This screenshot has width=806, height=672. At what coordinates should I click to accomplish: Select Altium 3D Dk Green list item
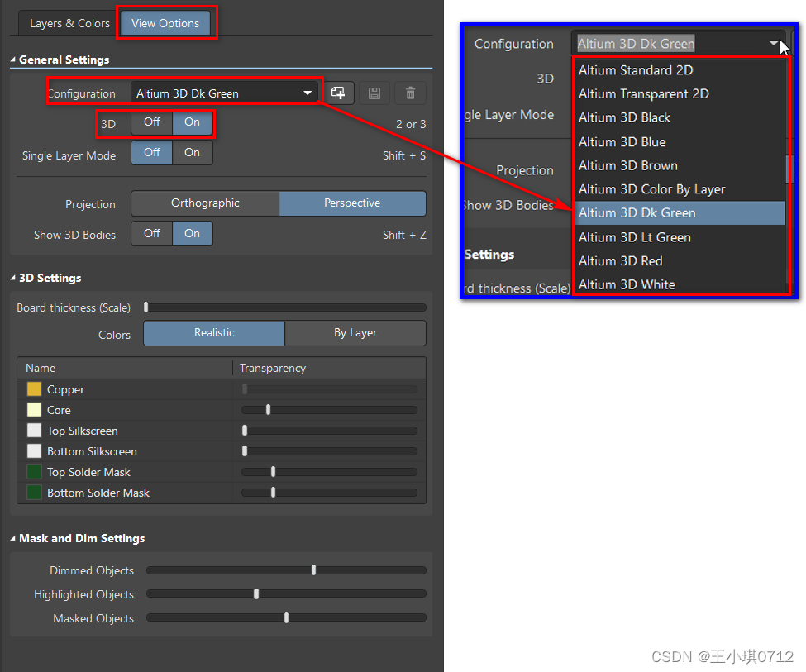680,213
